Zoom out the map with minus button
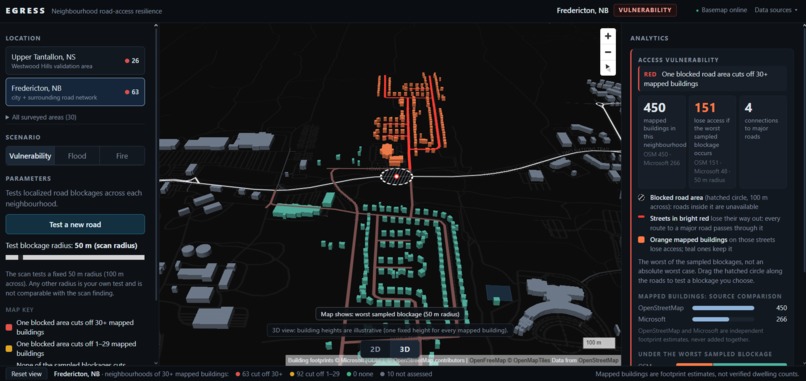Image resolution: width=806 pixels, height=381 pixels. click(x=608, y=52)
